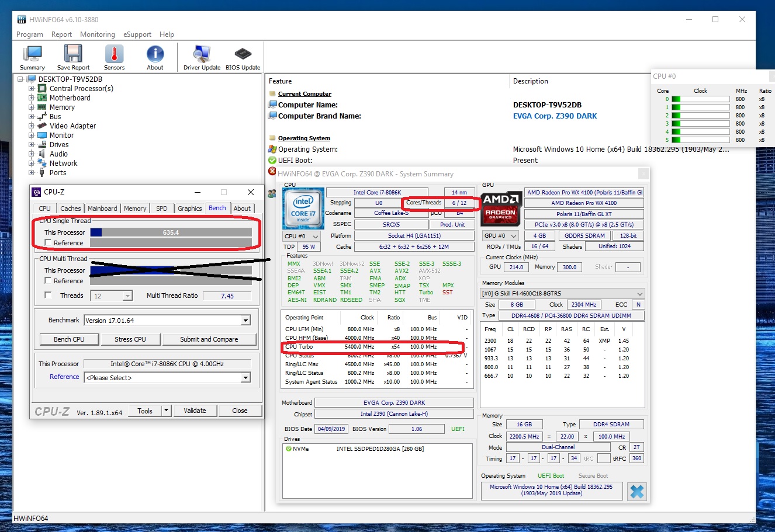This screenshot has height=532, width=775.
Task: Open the eSupport menu
Action: tap(137, 34)
